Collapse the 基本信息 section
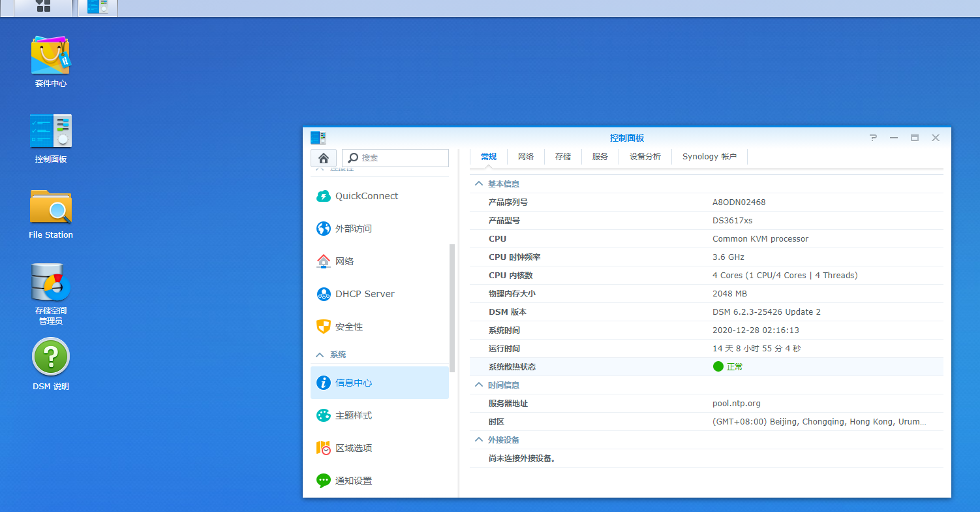 coord(479,184)
